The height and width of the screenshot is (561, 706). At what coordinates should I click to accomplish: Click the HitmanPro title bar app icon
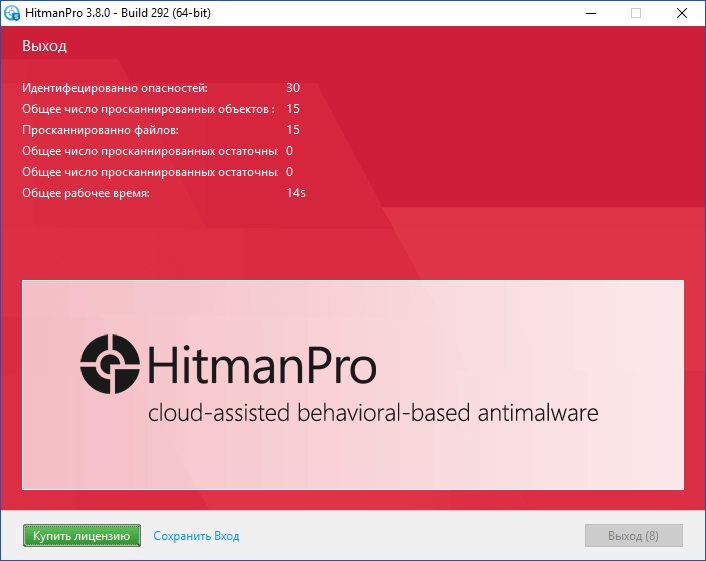coord(12,13)
